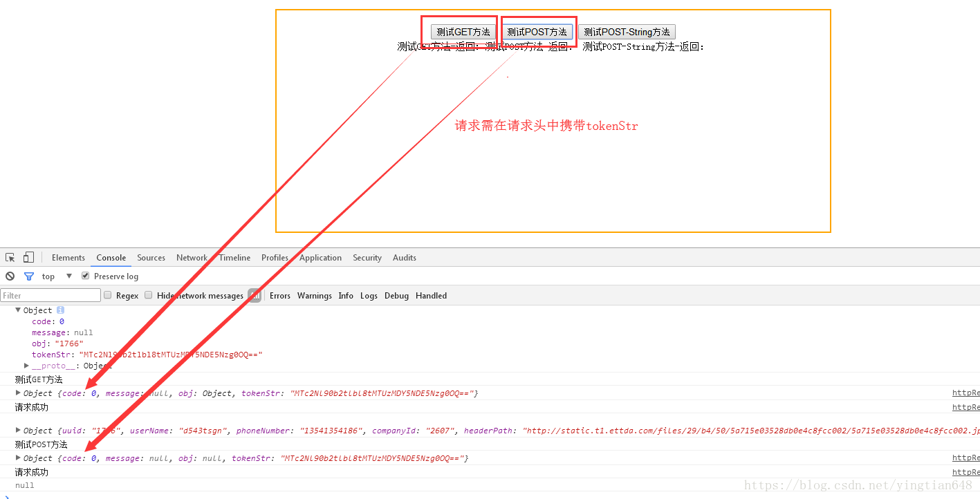Click the info badge next to expanded Object
980x499 pixels.
tap(60, 310)
